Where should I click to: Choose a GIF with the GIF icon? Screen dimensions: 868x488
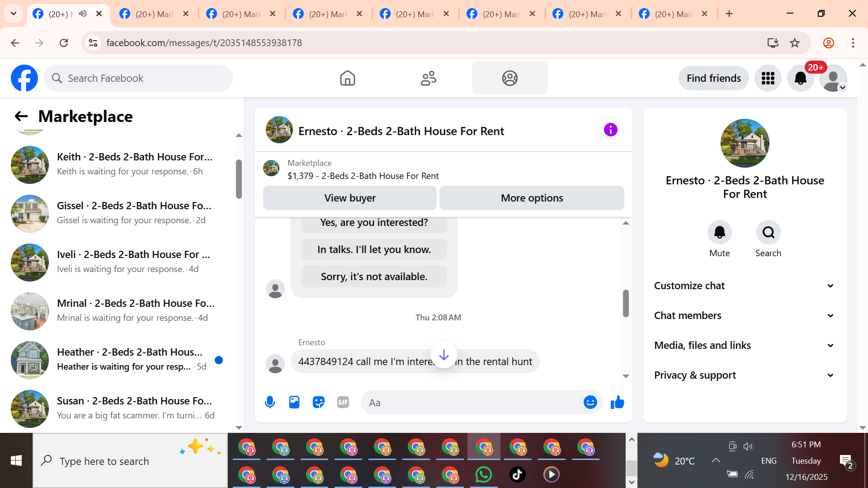pos(343,402)
